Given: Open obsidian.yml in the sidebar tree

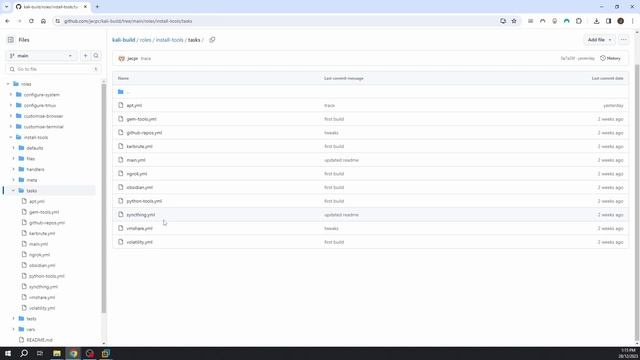Looking at the screenshot, I should click(x=42, y=265).
